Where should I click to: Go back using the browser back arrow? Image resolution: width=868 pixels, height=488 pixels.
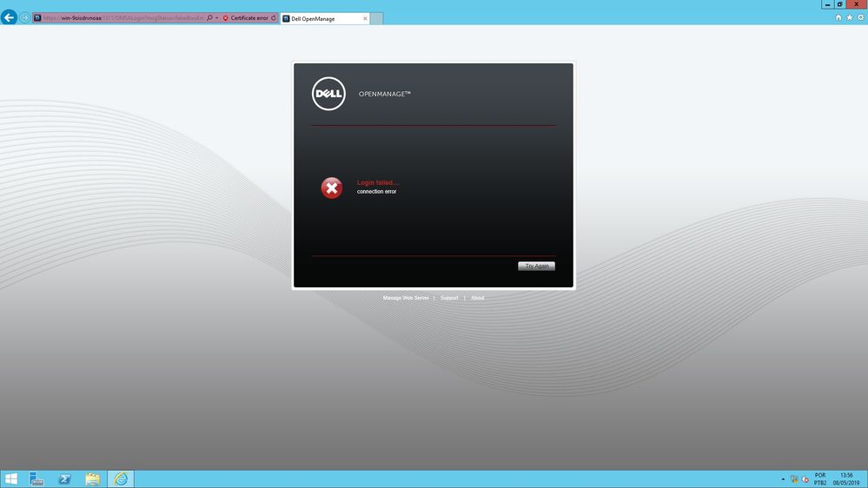coord(9,17)
